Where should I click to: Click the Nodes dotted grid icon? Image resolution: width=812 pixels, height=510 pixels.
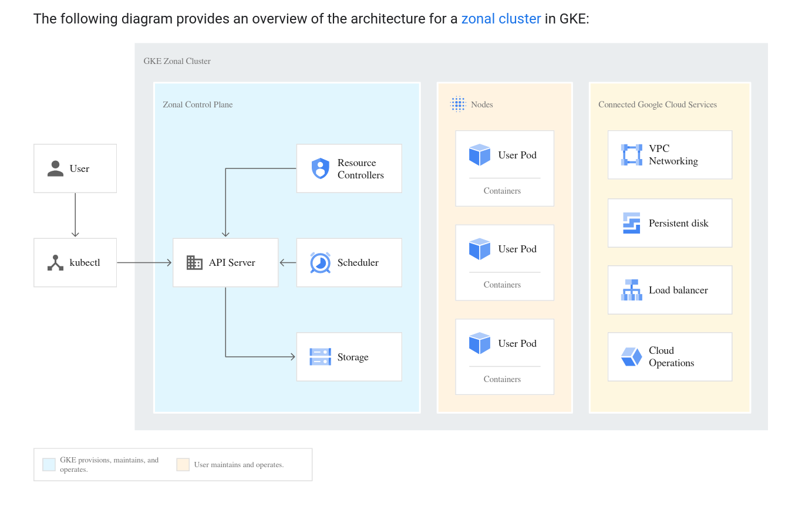(x=458, y=104)
